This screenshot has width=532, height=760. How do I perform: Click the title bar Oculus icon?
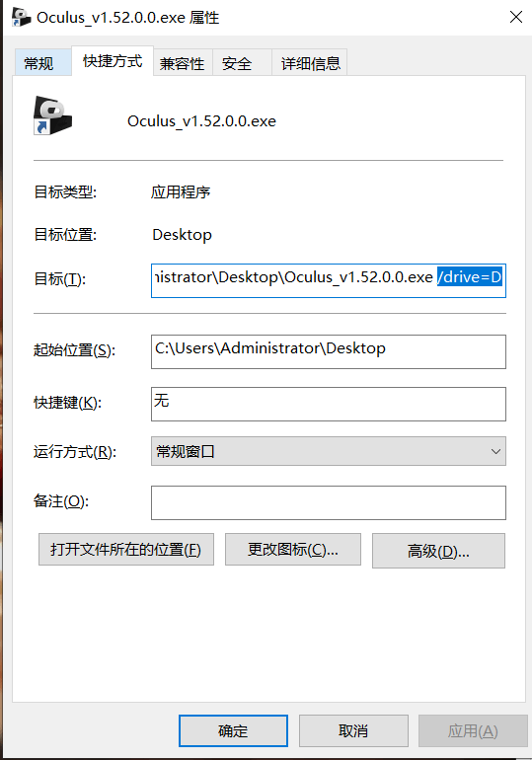(21, 17)
